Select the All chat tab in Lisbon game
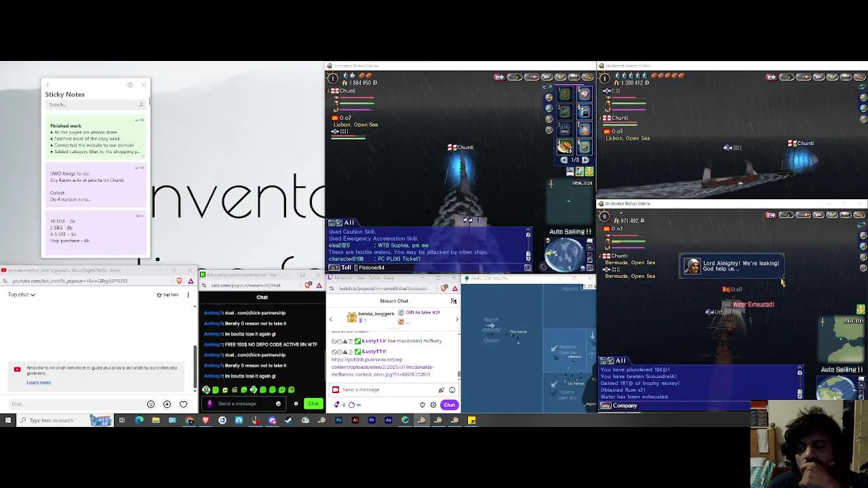Image resolution: width=868 pixels, height=488 pixels. coord(349,223)
